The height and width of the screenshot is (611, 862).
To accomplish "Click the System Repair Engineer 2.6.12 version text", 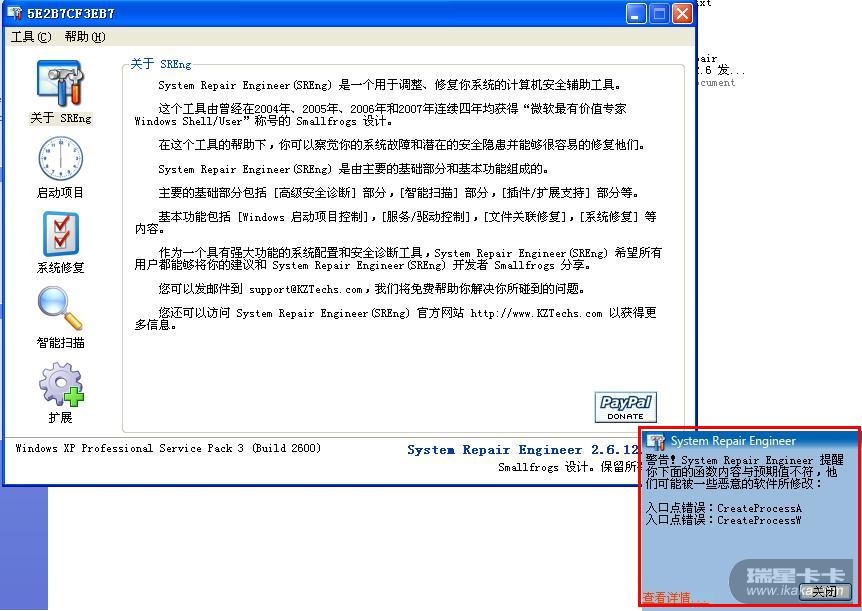I will click(x=522, y=450).
